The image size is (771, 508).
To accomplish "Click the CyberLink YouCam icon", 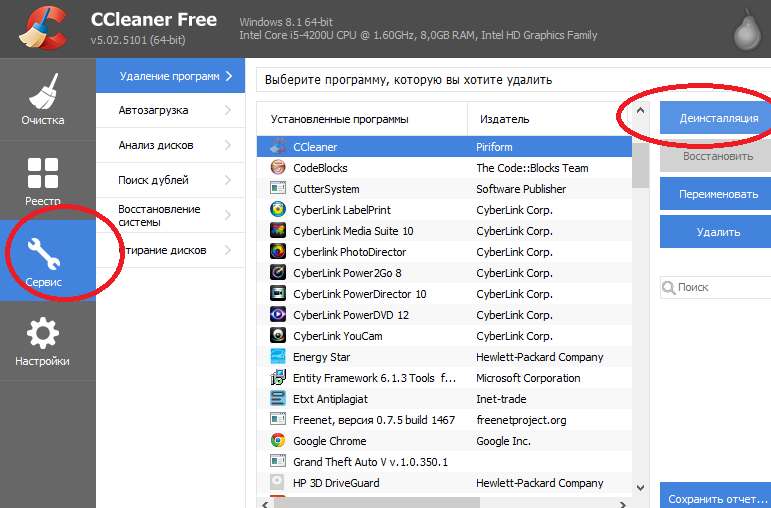I will 278,335.
